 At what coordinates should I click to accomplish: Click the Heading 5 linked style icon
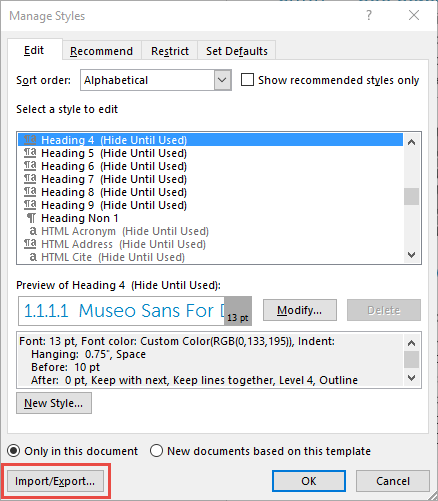coord(30,153)
